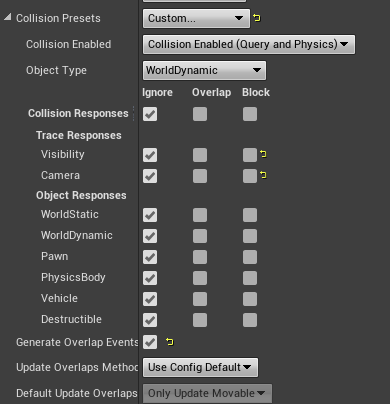Set Pawn response to Overlap

[x=200, y=257]
